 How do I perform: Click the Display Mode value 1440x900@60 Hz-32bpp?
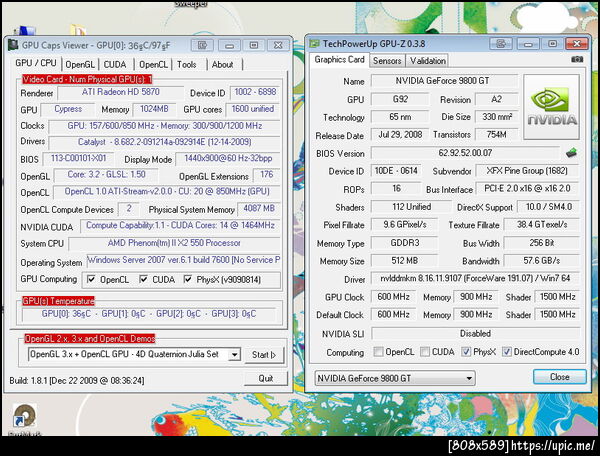[x=228, y=159]
